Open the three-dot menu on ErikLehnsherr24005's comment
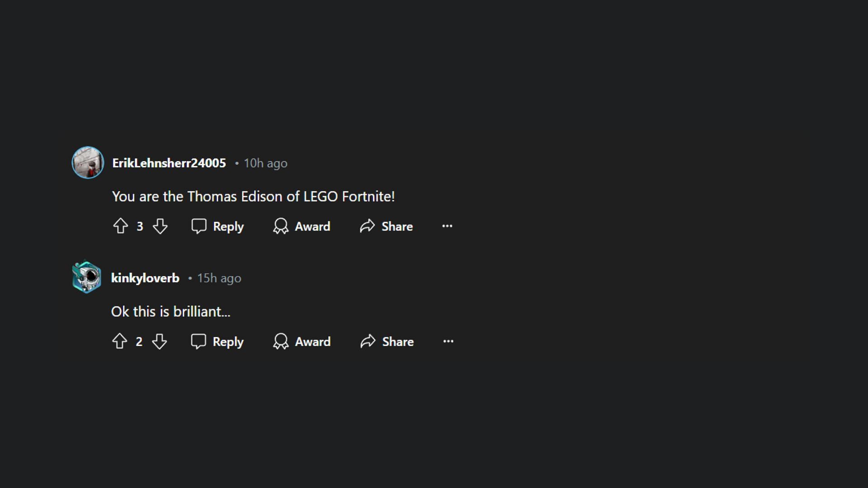868x488 pixels. [x=447, y=226]
